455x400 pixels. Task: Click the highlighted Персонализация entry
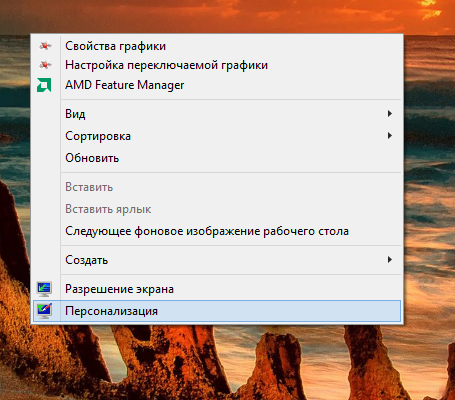[217, 311]
